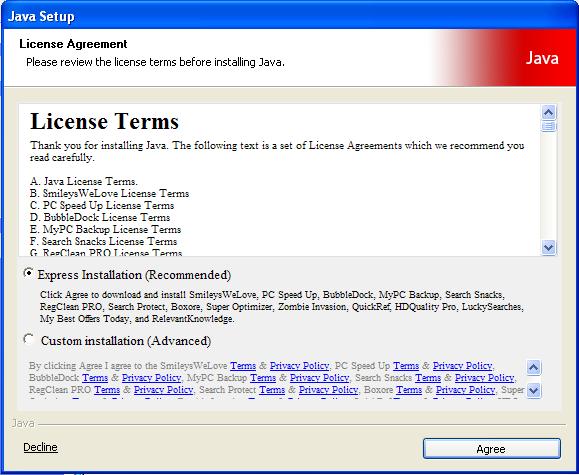Open MyPC Backup Terms link
Screen dimensions: 579x475
click(263, 377)
